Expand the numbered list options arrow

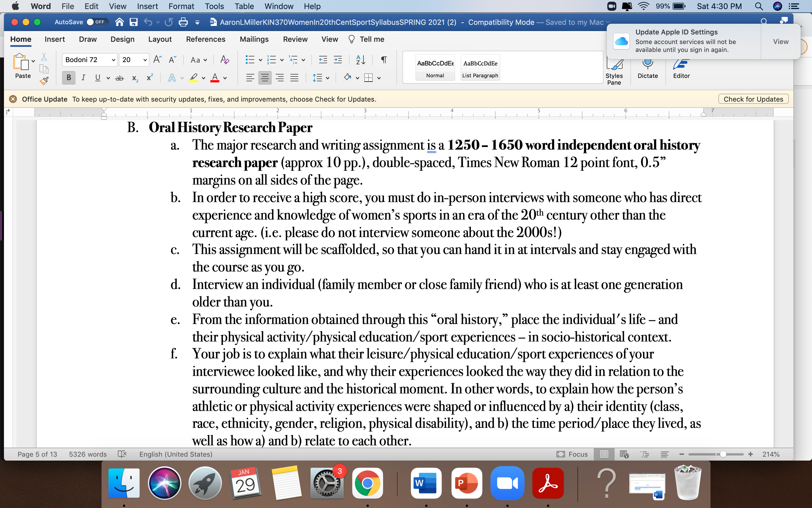pos(282,60)
